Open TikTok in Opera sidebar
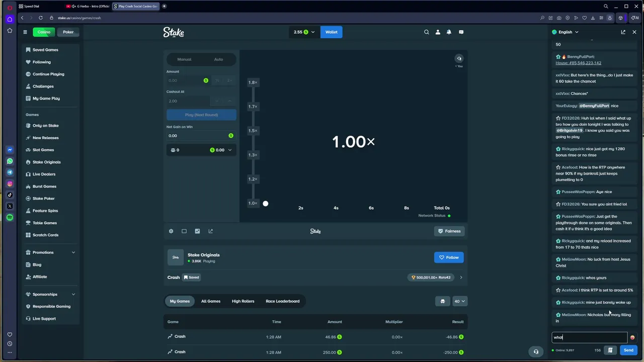 (10, 195)
